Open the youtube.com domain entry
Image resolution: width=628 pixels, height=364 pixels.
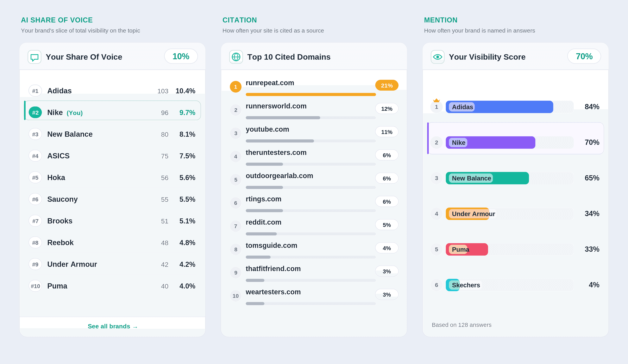[x=267, y=129]
